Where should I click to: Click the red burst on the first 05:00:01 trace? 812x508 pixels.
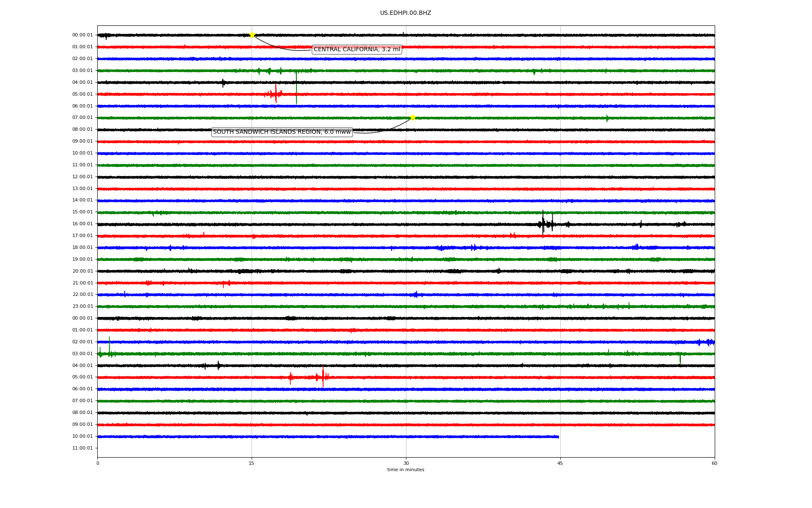[275, 94]
